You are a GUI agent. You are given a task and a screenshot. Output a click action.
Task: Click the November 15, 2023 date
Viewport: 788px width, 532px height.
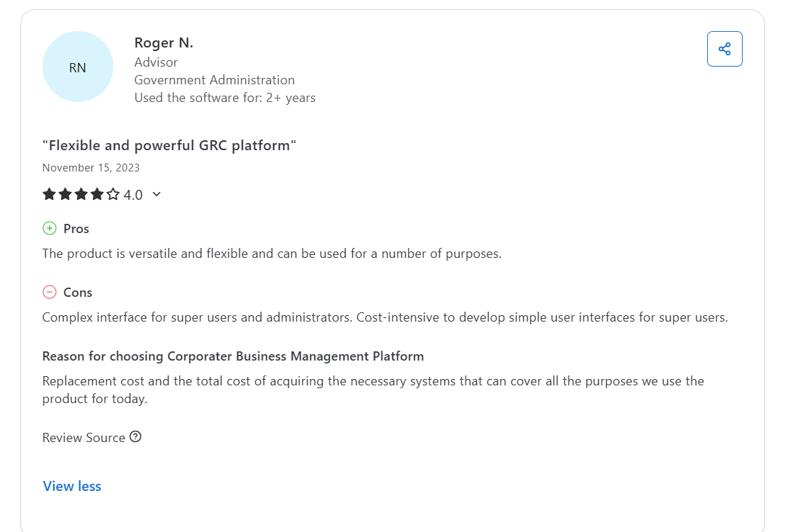click(x=91, y=168)
